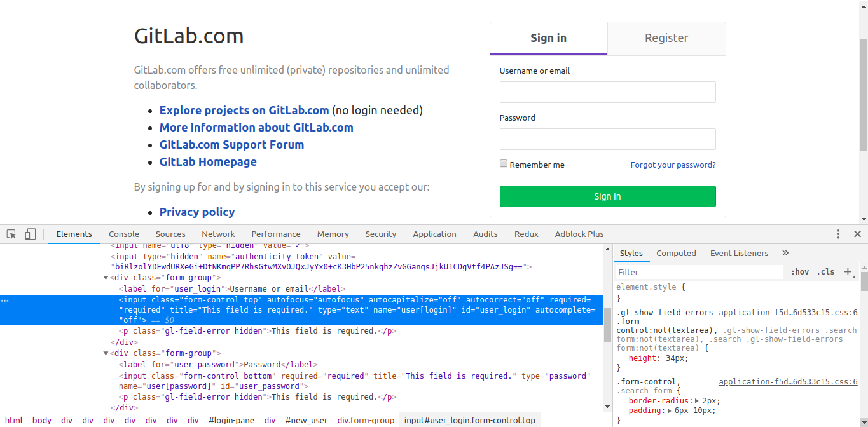The width and height of the screenshot is (868, 427).
Task: Switch to the Memory tab
Action: pyautogui.click(x=333, y=234)
